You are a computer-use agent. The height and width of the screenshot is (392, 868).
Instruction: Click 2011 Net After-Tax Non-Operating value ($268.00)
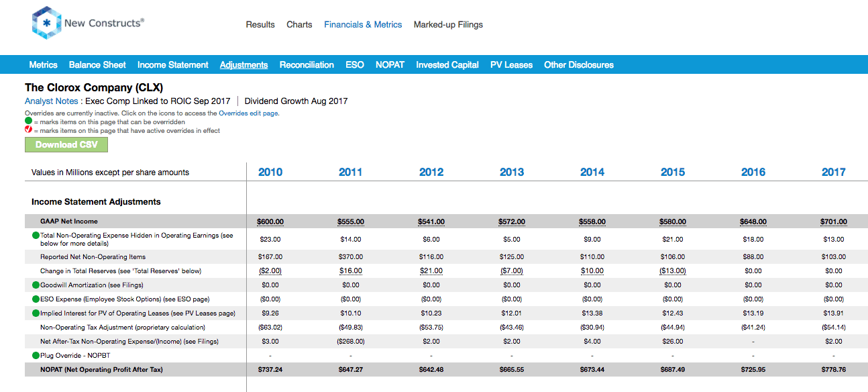coord(351,342)
